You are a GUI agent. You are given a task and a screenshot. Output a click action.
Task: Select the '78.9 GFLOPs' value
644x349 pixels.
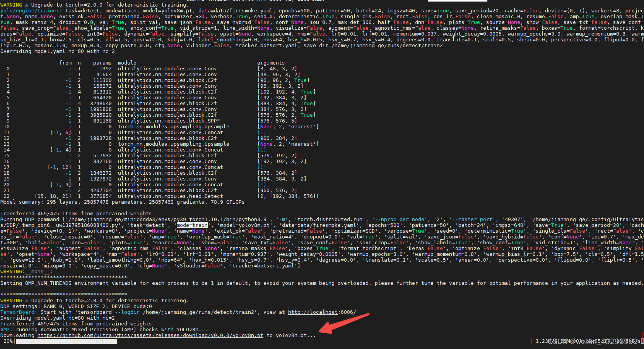(227, 202)
